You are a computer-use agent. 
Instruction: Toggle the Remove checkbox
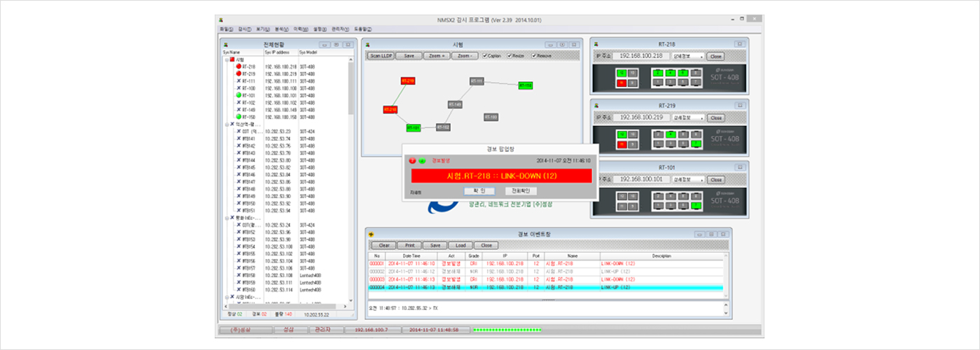pos(535,55)
